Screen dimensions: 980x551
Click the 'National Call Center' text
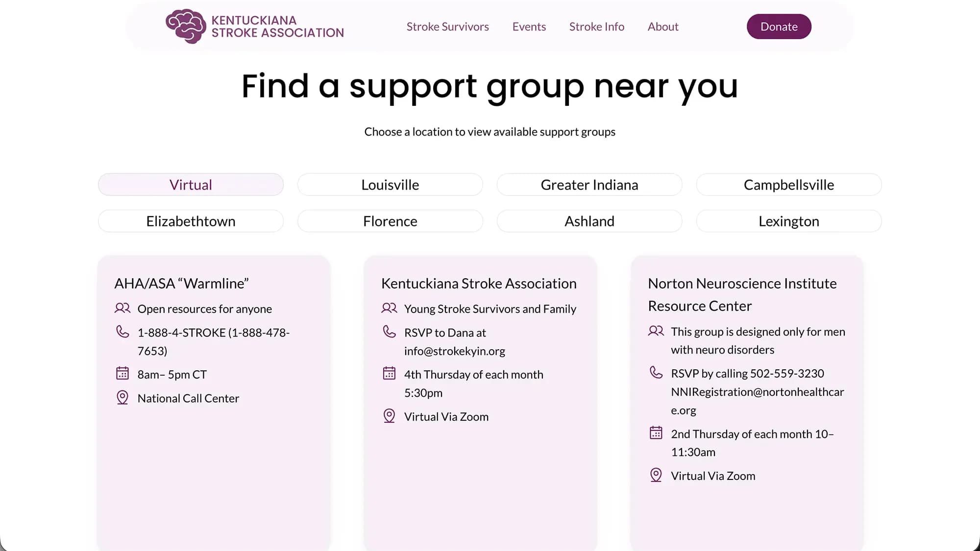(x=188, y=398)
